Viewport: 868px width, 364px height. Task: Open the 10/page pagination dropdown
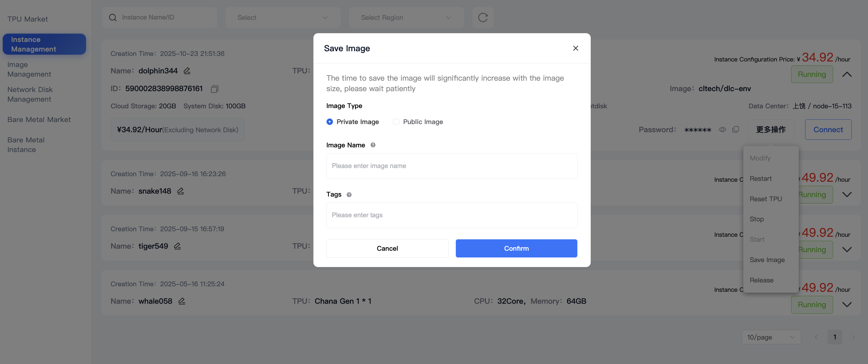[x=771, y=337]
